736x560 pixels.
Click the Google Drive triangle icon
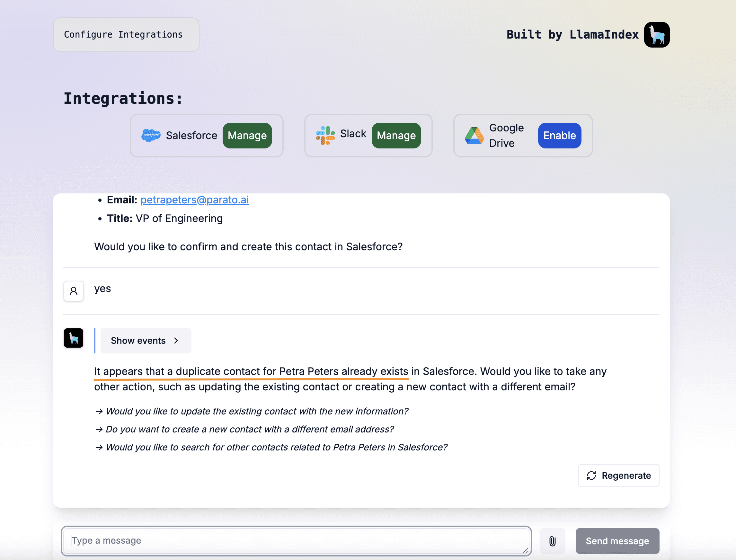click(x=474, y=136)
